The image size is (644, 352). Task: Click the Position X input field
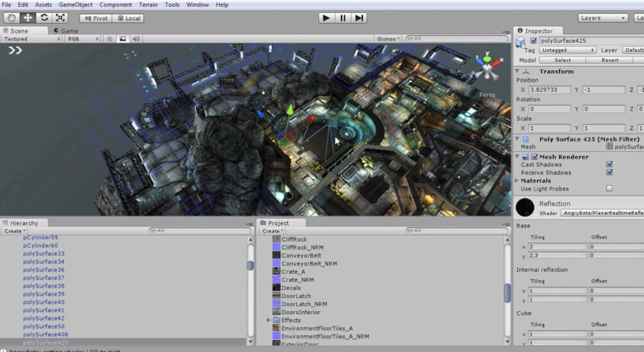pyautogui.click(x=549, y=90)
